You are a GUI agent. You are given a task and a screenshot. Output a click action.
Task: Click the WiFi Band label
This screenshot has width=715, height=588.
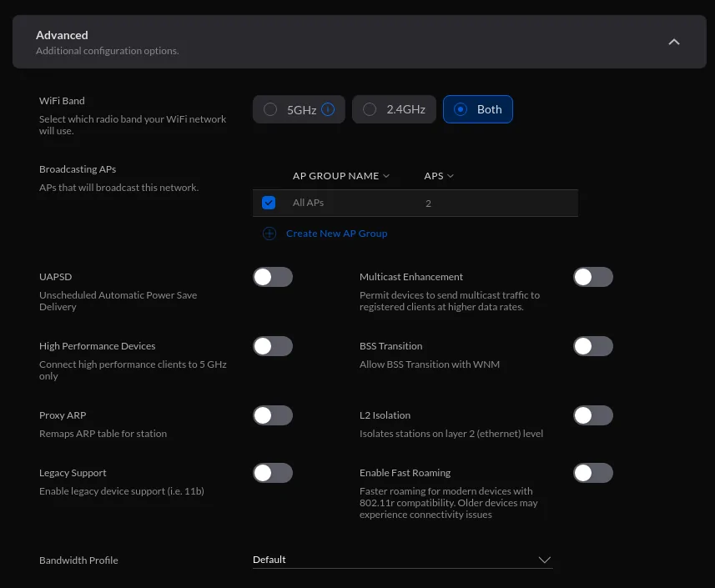(x=62, y=101)
